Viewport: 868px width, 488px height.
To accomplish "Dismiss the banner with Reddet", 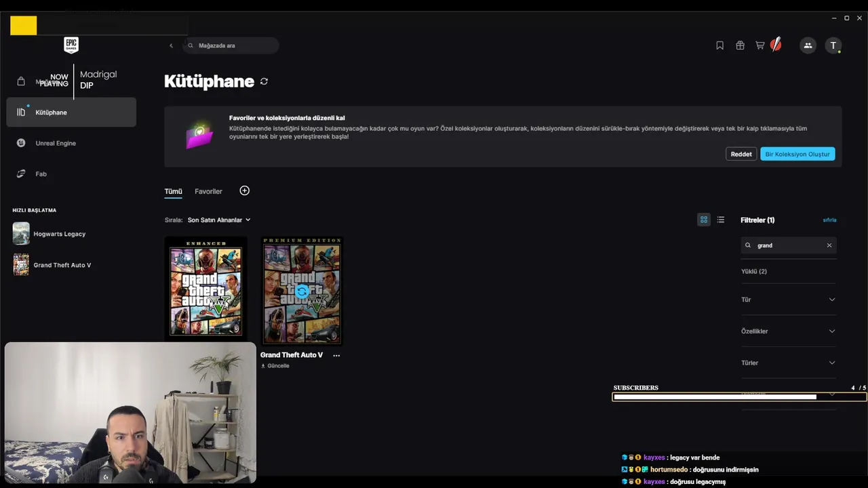I will pyautogui.click(x=741, y=154).
